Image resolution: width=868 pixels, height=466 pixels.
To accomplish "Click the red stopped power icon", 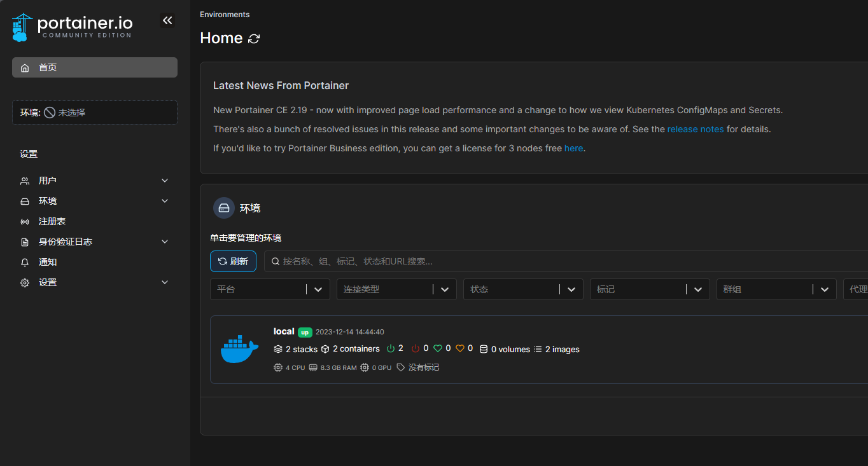I will tap(416, 348).
